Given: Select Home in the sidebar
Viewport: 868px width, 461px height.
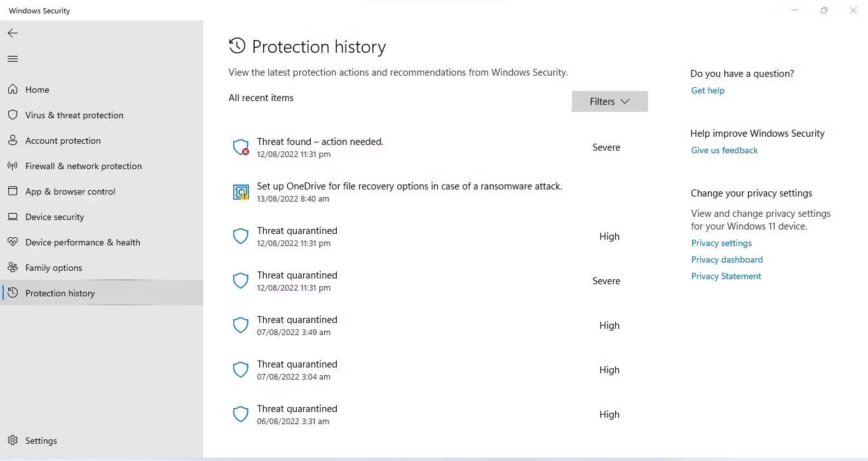Looking at the screenshot, I should tap(37, 90).
